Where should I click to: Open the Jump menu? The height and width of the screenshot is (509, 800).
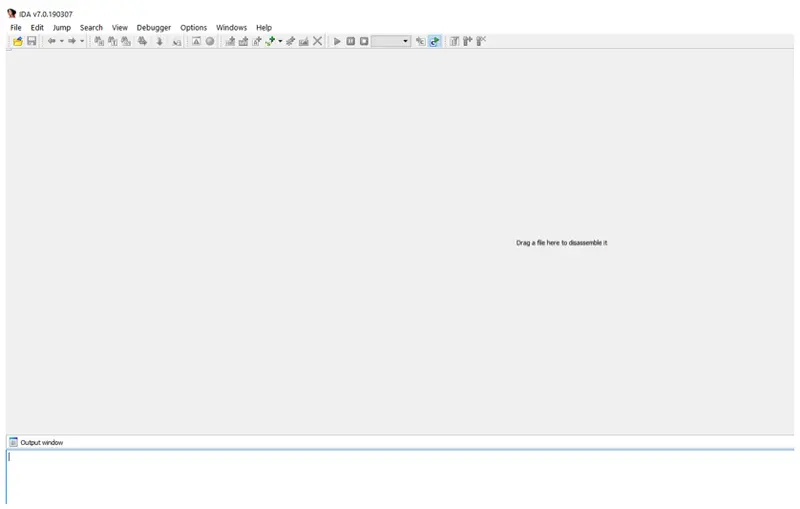pyautogui.click(x=62, y=28)
